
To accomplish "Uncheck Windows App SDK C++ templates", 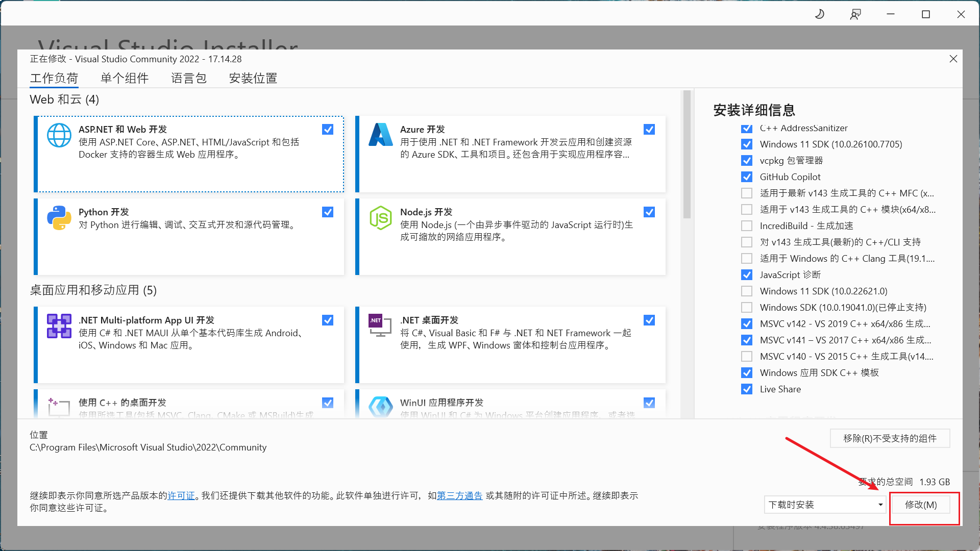I will point(747,373).
